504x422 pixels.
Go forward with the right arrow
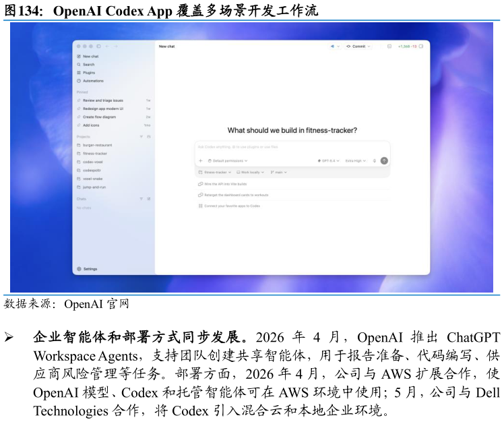(116, 47)
